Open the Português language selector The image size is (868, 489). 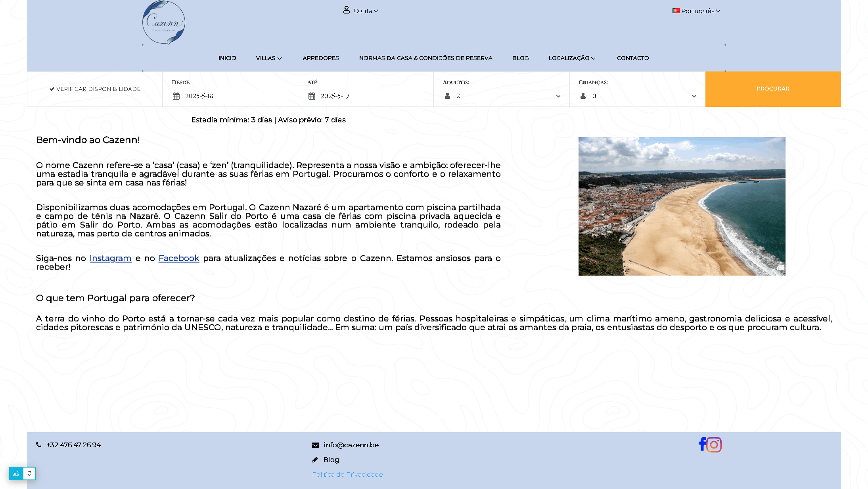pos(697,11)
